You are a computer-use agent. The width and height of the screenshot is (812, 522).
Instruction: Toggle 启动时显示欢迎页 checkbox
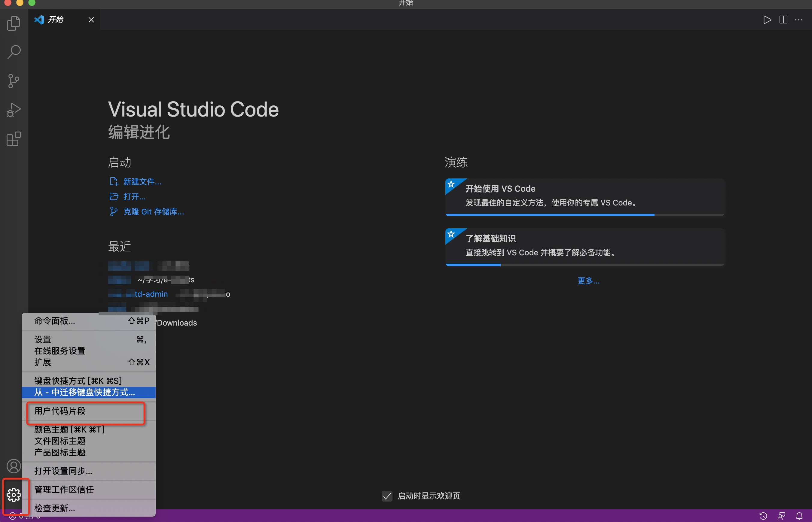tap(387, 496)
